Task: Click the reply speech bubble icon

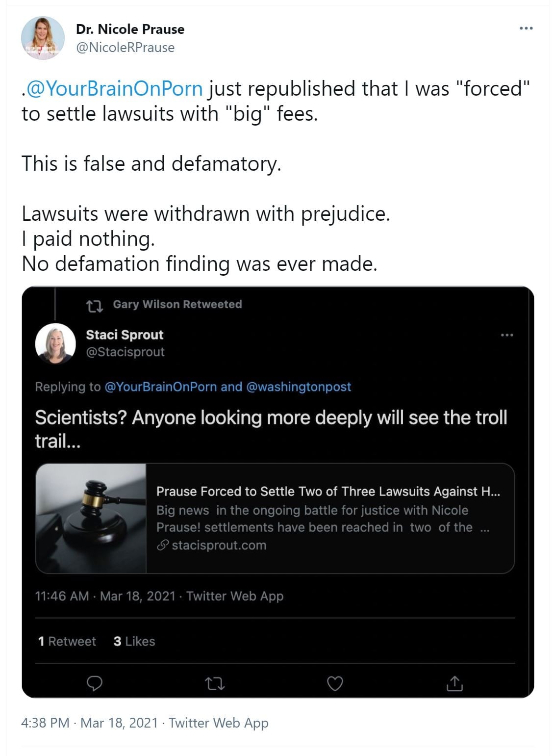Action: click(94, 683)
